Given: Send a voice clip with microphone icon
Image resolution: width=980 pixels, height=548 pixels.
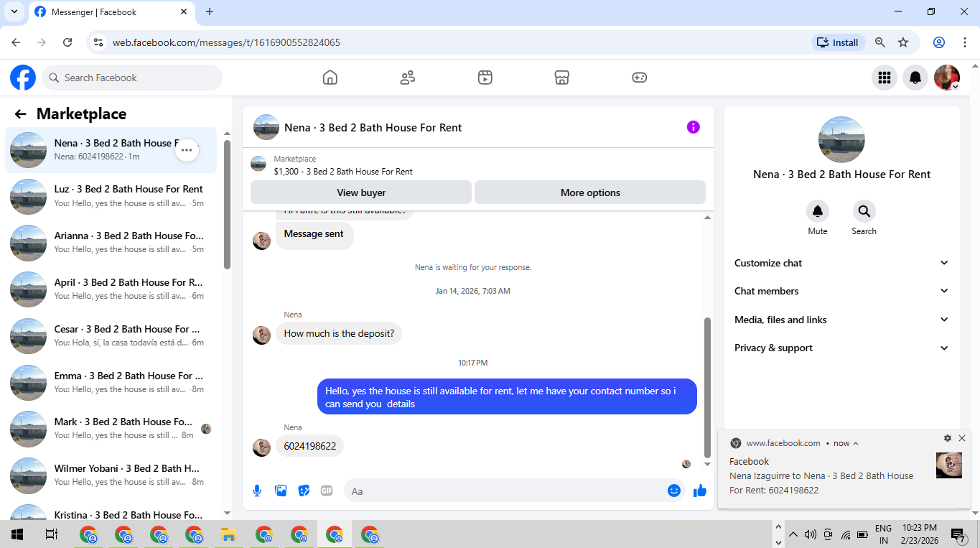Looking at the screenshot, I should click(x=257, y=491).
